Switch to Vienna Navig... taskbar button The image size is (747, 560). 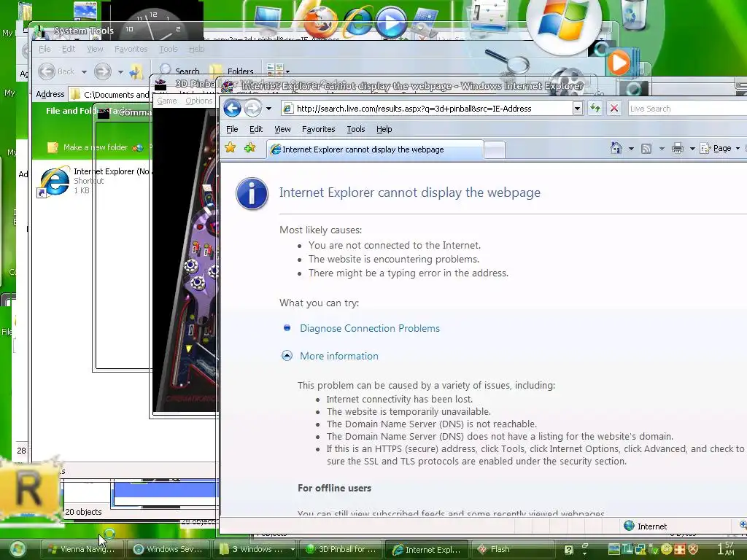[x=82, y=549]
